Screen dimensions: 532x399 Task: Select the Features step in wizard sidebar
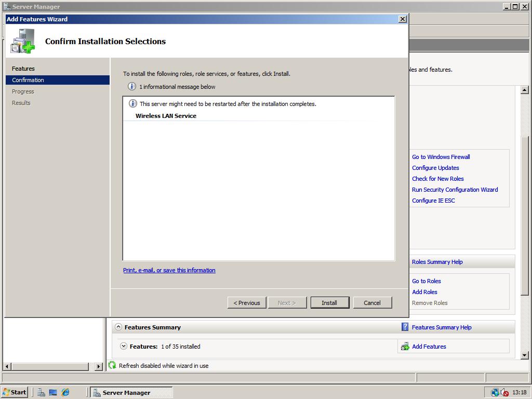[23, 69]
